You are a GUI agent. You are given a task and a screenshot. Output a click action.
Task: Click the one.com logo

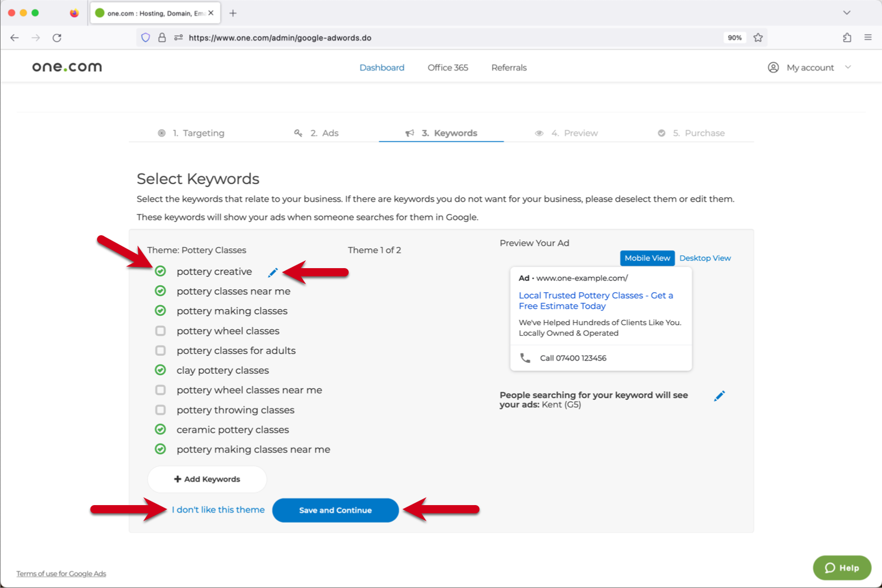pyautogui.click(x=67, y=67)
